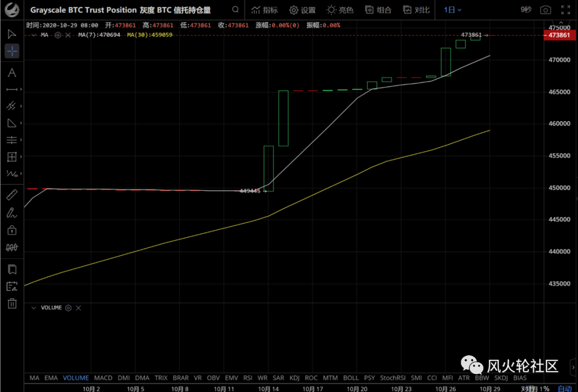
Task: Select the crosshair cursor tool
Action: coord(12,51)
